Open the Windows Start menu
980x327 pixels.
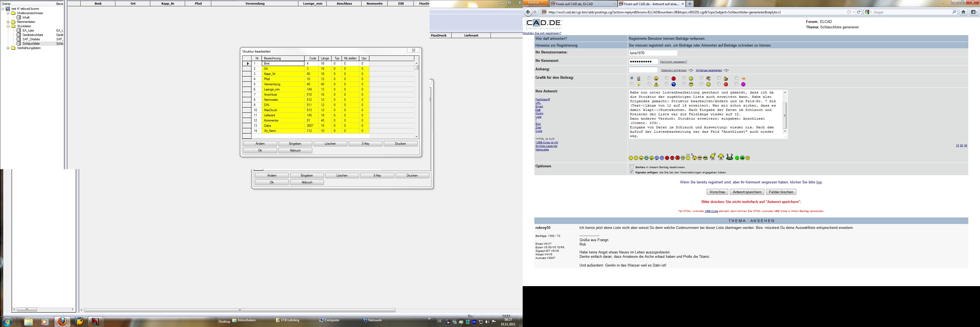(7, 322)
